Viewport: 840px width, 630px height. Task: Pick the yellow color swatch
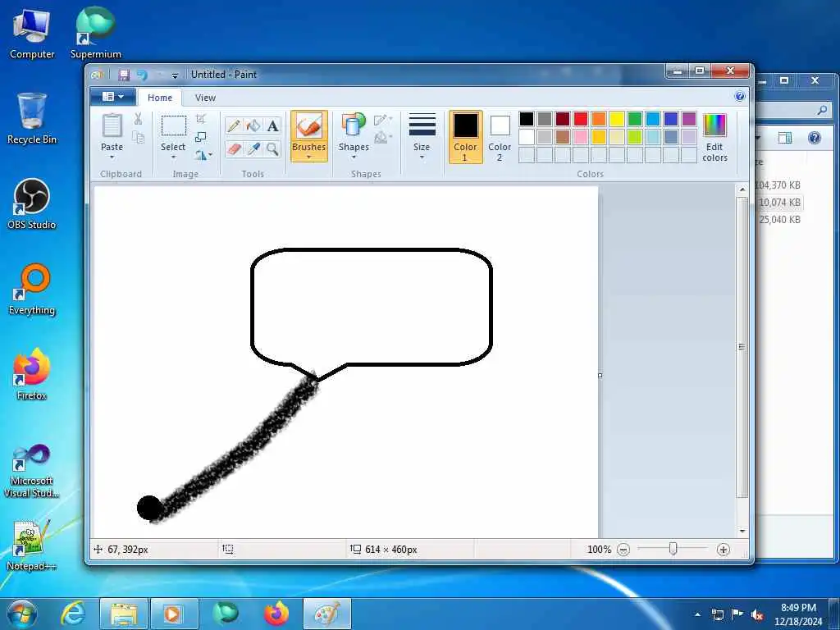point(617,119)
